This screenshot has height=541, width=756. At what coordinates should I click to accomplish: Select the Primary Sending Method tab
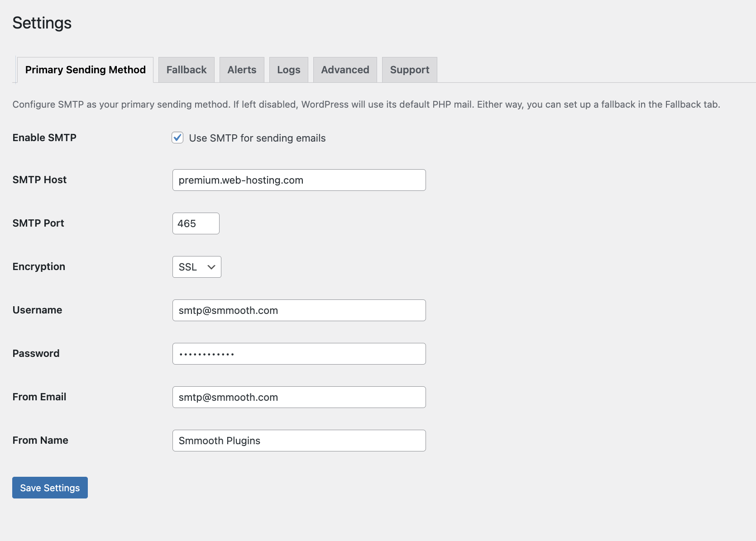click(86, 70)
